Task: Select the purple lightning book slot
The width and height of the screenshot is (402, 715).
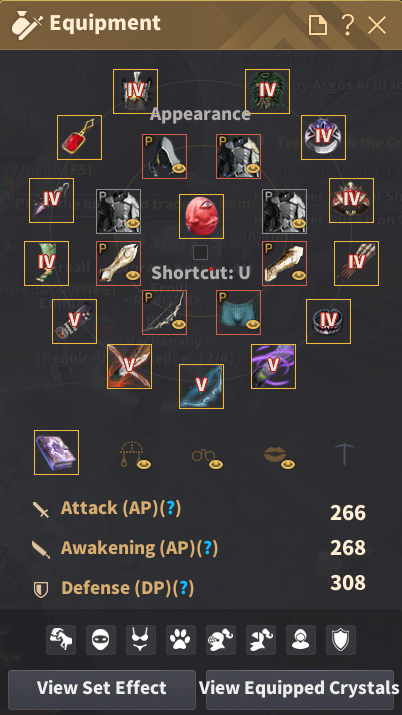Action: click(x=57, y=452)
